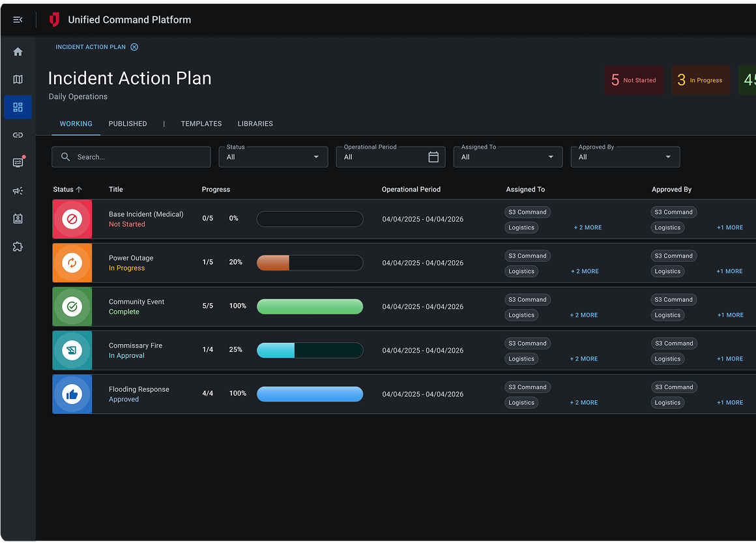Screen dimensions: 756x543
Task: Open the announcements megaphone icon
Action: coord(18,191)
